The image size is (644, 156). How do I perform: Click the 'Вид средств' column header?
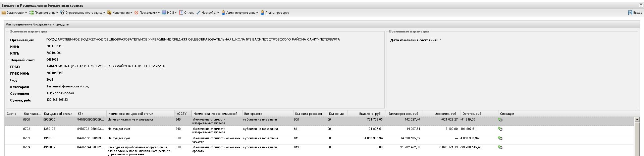(x=268, y=114)
